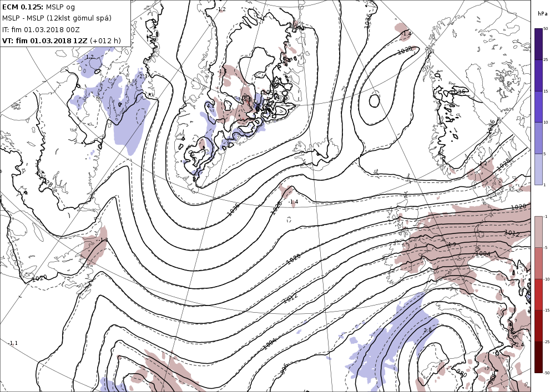Click the 'ECM 0.125: MSLP og' title line
Screen dimensions: 555x392
click(x=39, y=7)
